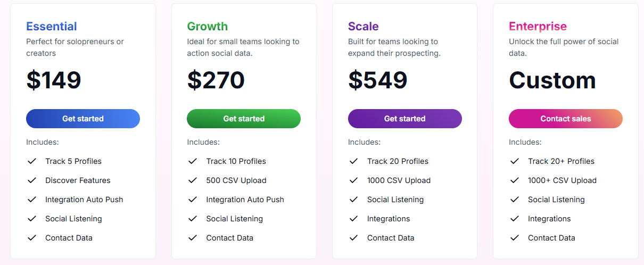Click the checkmark beside Track 5 Profiles
The height and width of the screenshot is (265, 644).
[x=32, y=161]
